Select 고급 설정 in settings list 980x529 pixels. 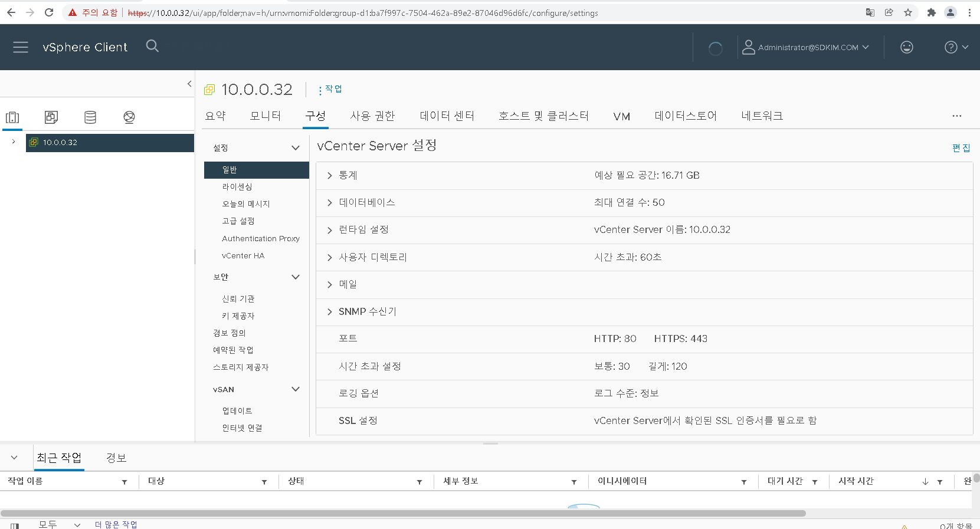point(238,221)
